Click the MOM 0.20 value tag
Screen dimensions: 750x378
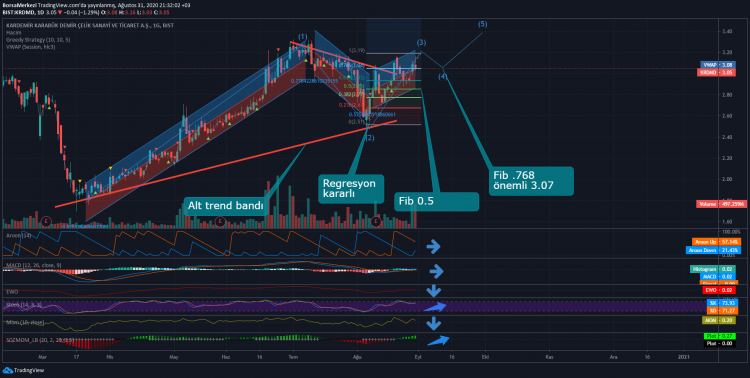tap(718, 320)
